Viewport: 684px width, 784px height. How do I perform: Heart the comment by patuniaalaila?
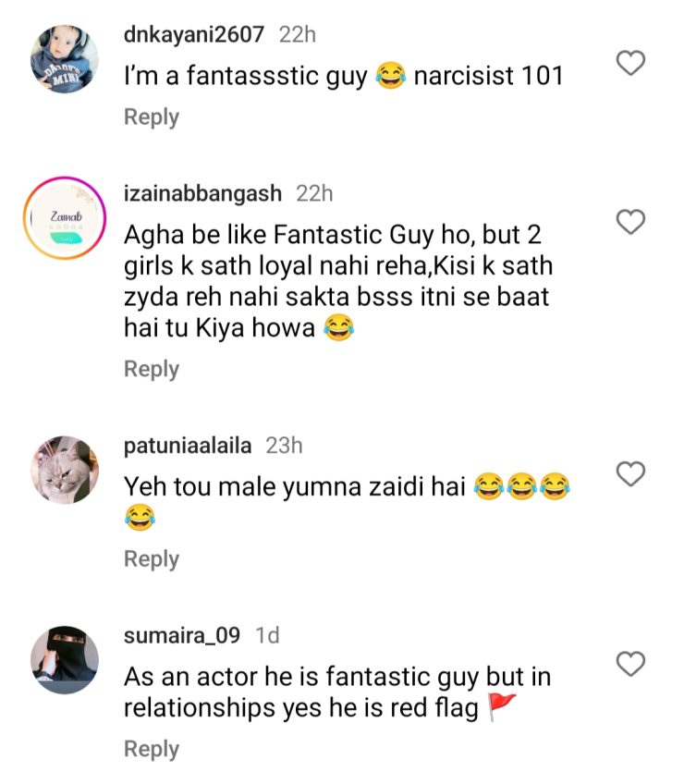(x=630, y=475)
